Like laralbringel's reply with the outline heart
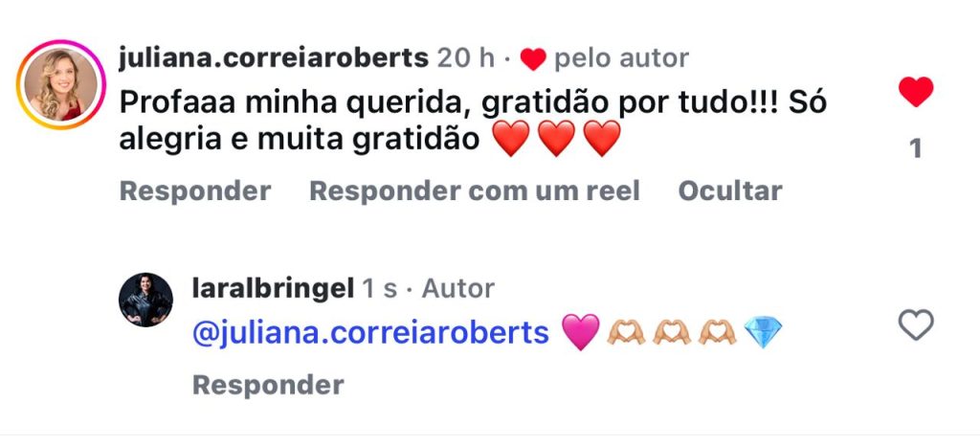The image size is (980, 446). click(x=916, y=324)
